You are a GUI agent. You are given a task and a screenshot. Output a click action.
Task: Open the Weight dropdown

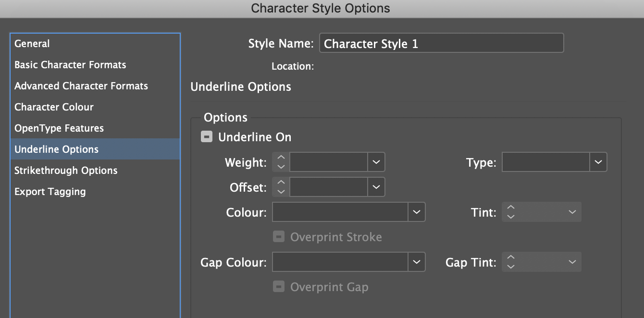(376, 162)
